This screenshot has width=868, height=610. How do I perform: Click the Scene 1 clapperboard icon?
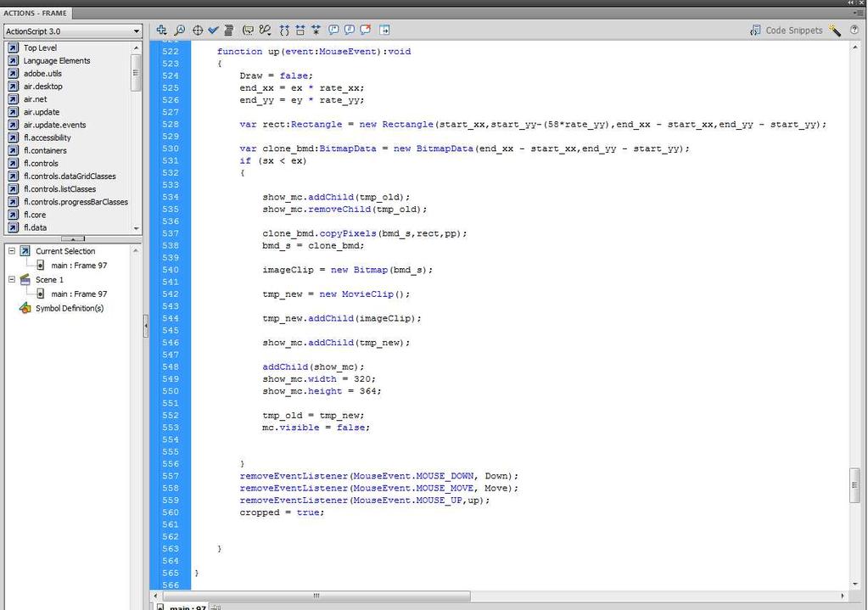25,279
